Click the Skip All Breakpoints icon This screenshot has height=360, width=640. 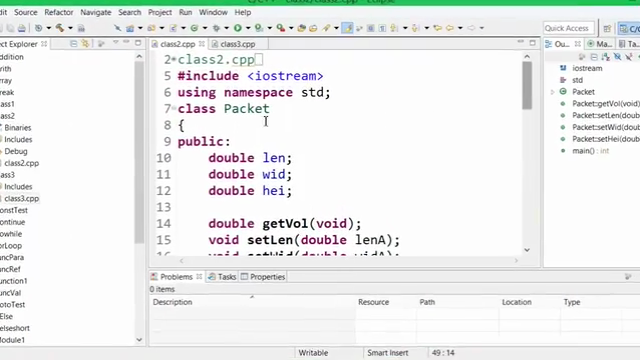[x=118, y=28]
